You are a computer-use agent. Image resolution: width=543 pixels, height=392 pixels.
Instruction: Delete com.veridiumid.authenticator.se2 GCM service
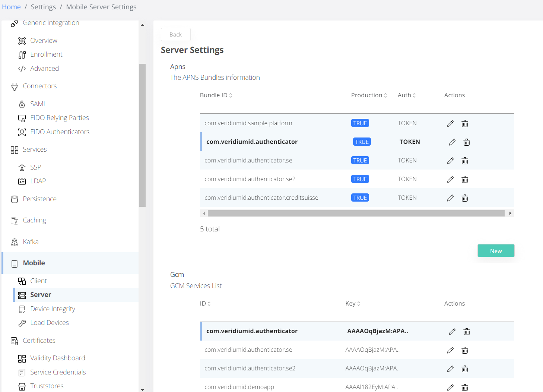465,369
